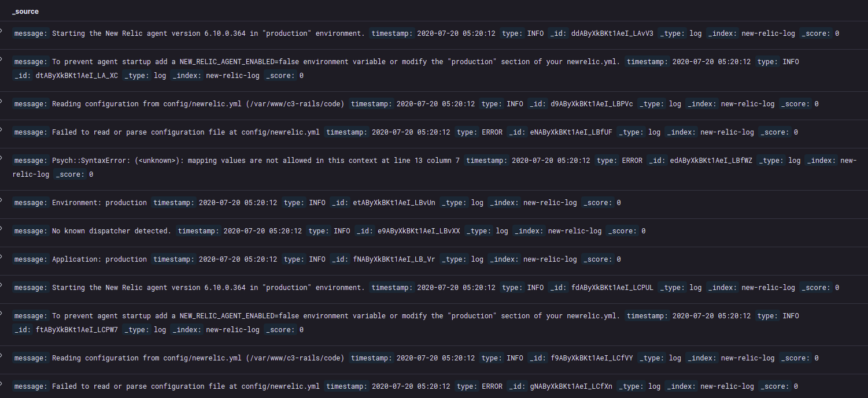Click the 'Application: production' message text
Image resolution: width=868 pixels, height=398 pixels.
pos(99,259)
